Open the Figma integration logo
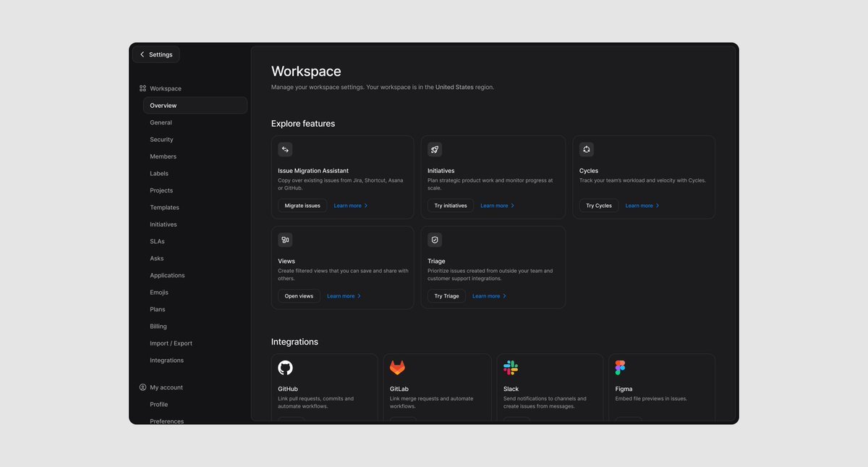The width and height of the screenshot is (868, 467). click(x=620, y=368)
